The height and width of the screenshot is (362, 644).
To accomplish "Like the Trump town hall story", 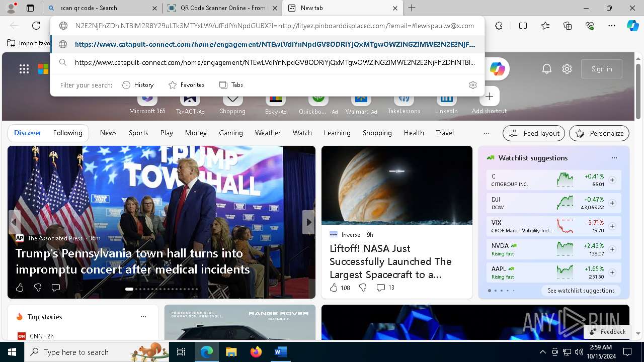I will (20, 288).
